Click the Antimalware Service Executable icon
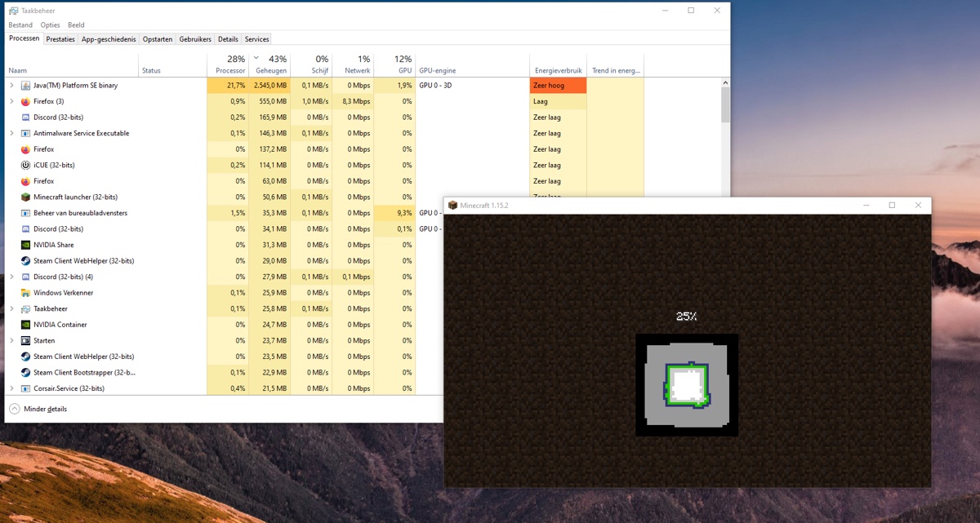The height and width of the screenshot is (523, 980). (x=25, y=133)
